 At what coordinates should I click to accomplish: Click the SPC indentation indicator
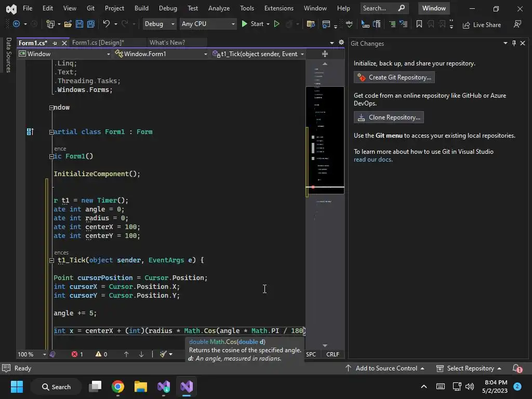coord(311,354)
